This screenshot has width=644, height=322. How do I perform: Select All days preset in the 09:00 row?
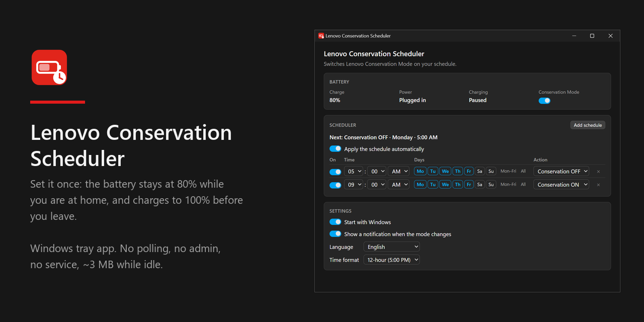pos(523,185)
